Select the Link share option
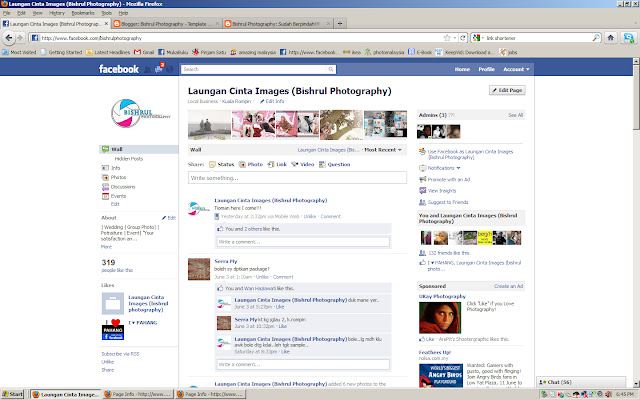The image size is (640, 400). (x=277, y=164)
